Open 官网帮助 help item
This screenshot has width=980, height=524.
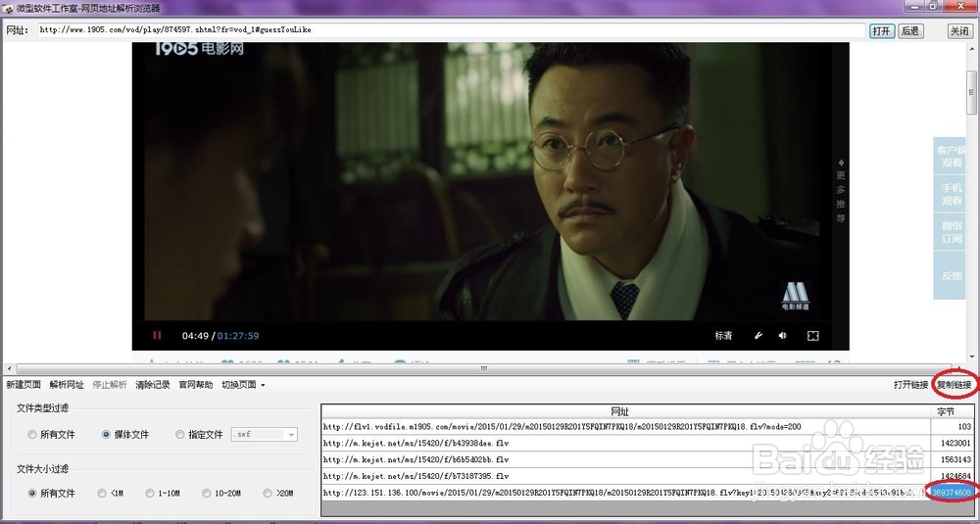196,385
